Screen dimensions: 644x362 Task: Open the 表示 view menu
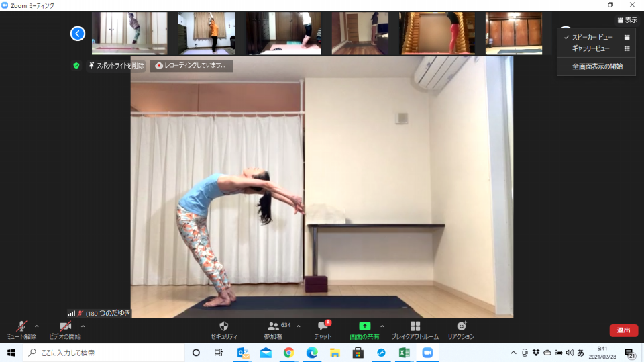[x=627, y=19]
